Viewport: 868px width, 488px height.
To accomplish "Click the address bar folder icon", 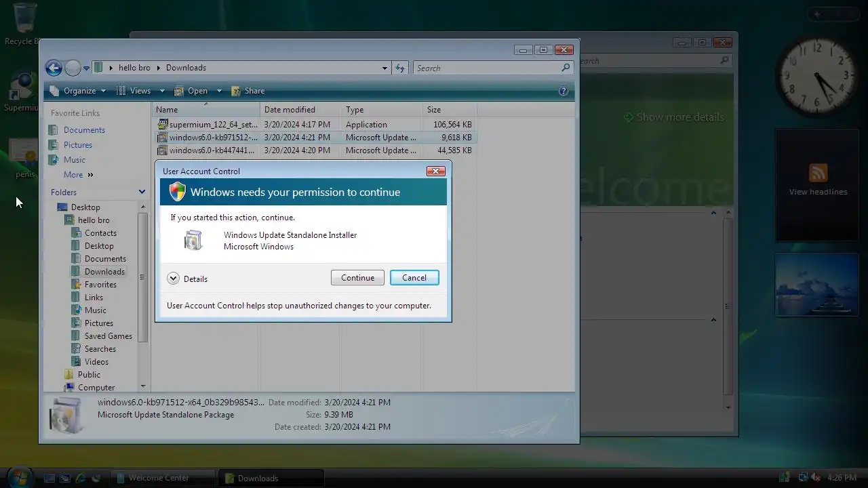I will 99,68.
